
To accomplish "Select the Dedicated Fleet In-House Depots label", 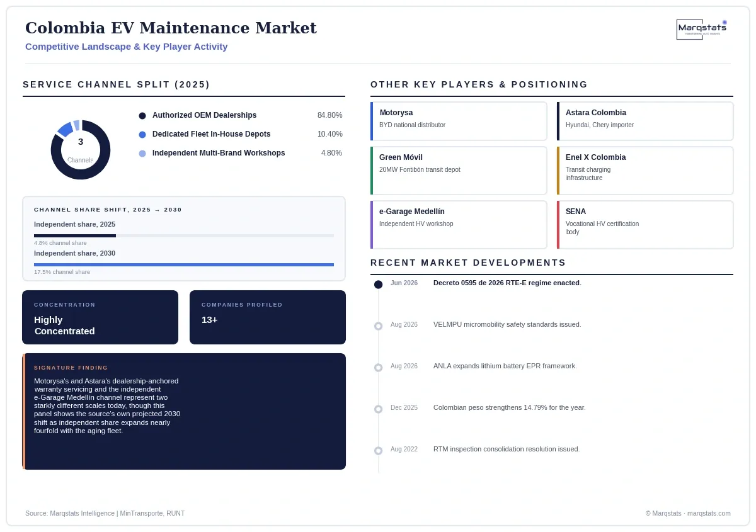I will point(211,134).
